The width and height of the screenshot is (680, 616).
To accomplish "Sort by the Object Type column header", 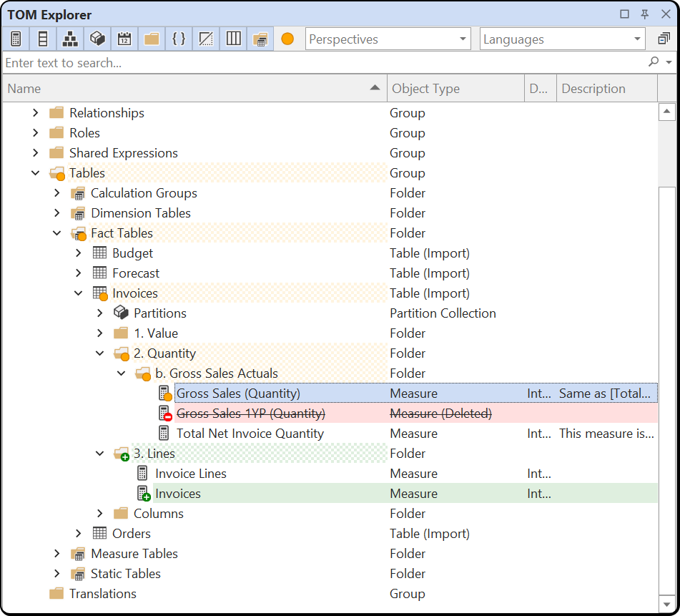I will tap(455, 89).
